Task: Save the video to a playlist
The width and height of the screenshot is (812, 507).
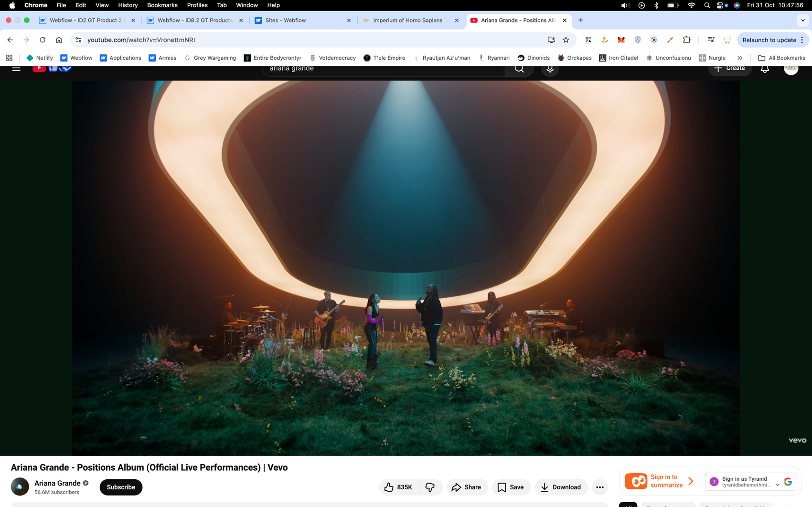Action: pos(511,487)
